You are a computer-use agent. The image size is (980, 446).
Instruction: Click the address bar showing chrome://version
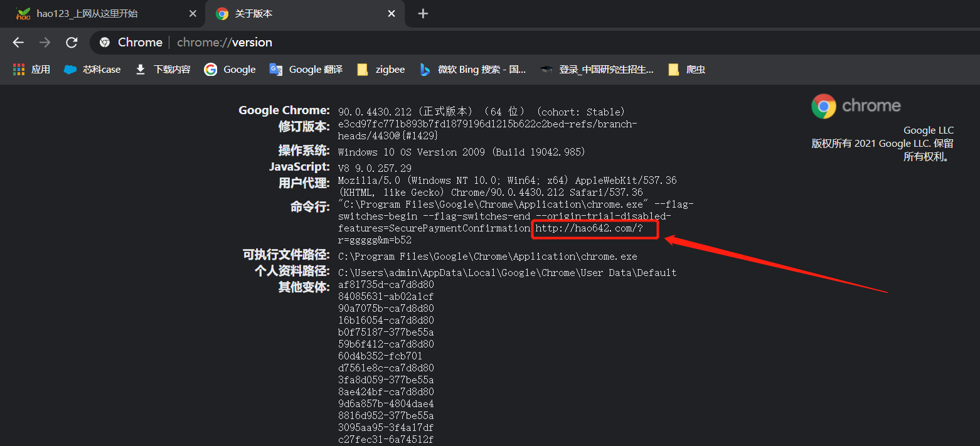click(x=533, y=42)
